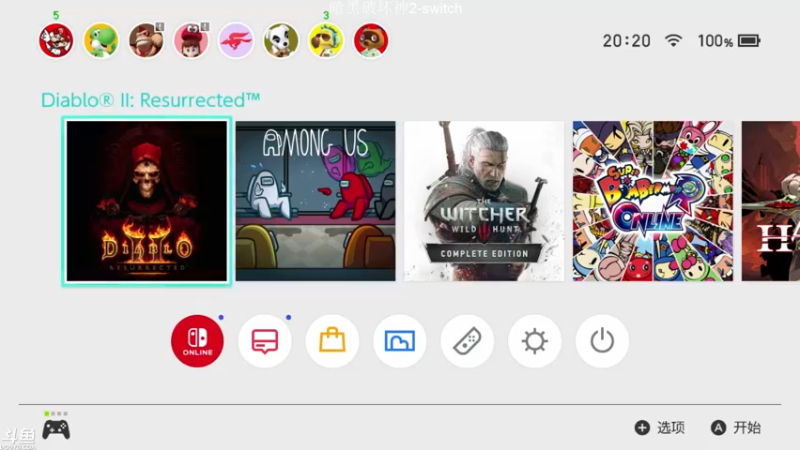Select the Among Us game tile

(x=315, y=201)
